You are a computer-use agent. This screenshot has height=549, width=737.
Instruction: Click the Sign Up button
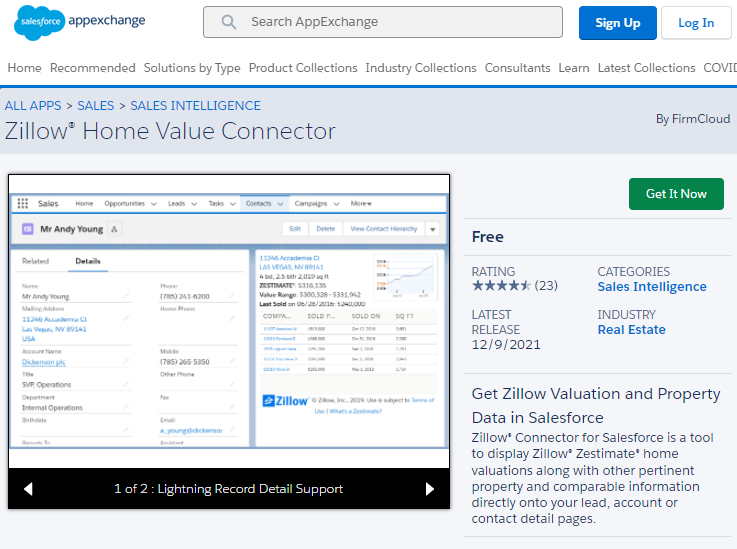pos(618,23)
